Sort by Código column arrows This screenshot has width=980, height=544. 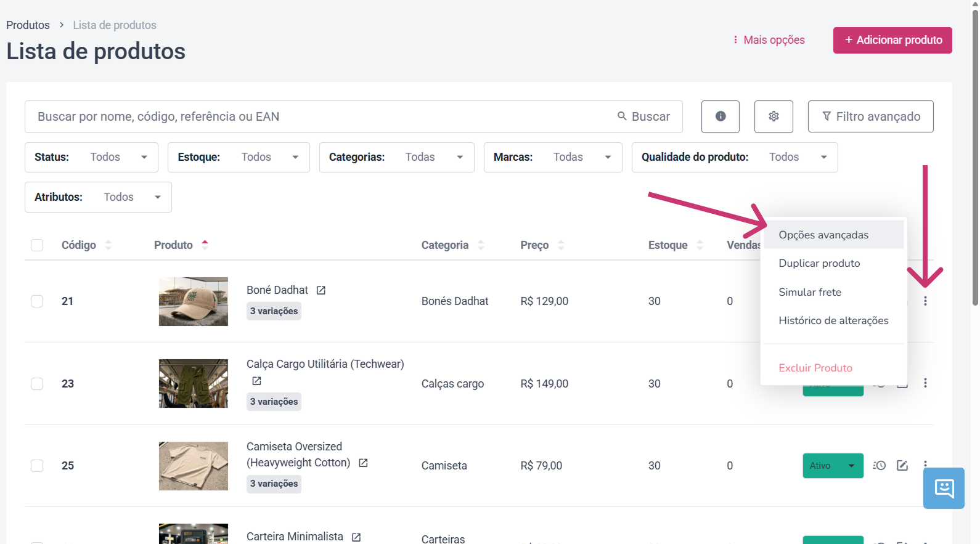tap(108, 245)
